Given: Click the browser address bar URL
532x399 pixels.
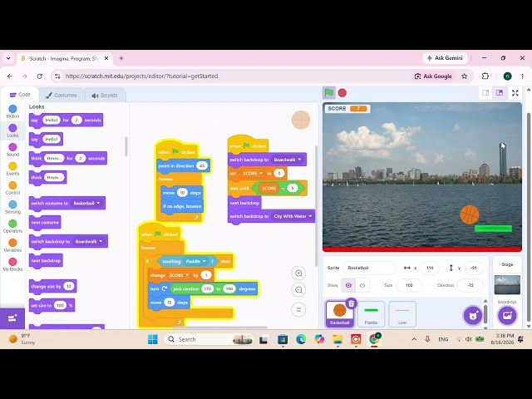Looking at the screenshot, I should click(142, 76).
